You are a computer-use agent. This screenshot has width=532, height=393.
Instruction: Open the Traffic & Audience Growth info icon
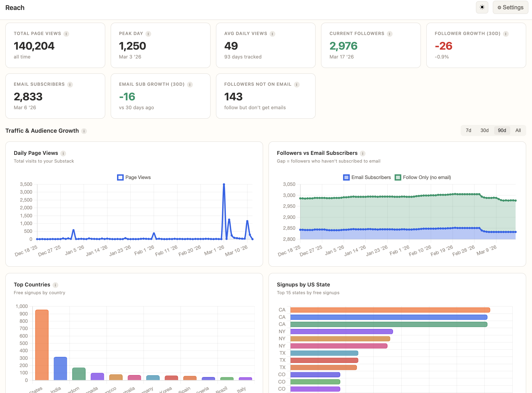coord(84,131)
